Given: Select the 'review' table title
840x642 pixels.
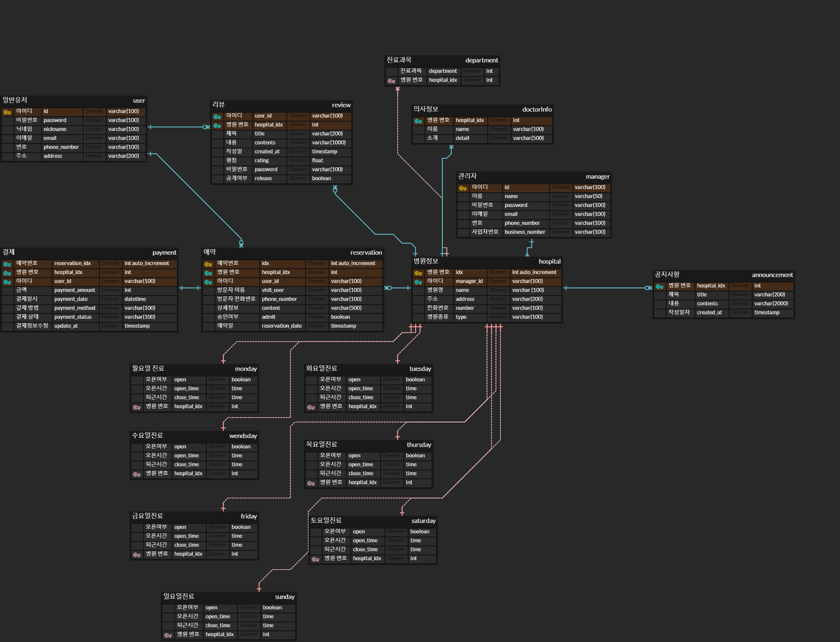Looking at the screenshot, I should [x=341, y=105].
